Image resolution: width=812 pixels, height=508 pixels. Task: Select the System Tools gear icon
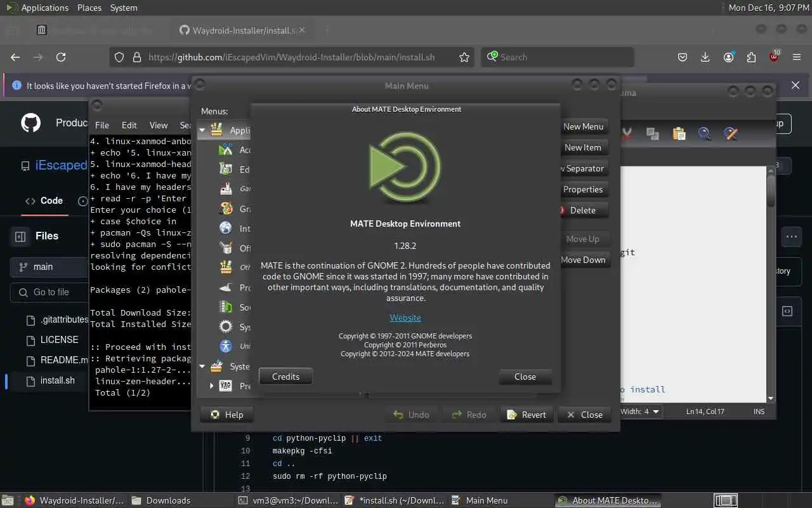[226, 327]
